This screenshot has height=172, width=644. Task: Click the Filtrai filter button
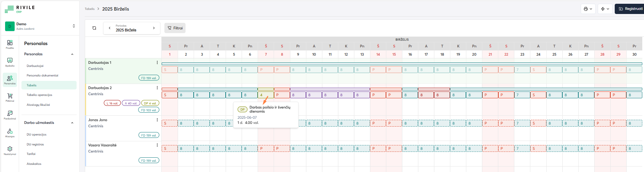click(175, 28)
